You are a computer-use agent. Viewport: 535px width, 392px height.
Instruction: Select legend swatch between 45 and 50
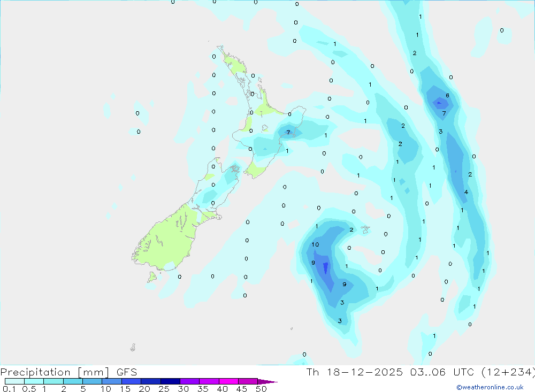point(248,381)
